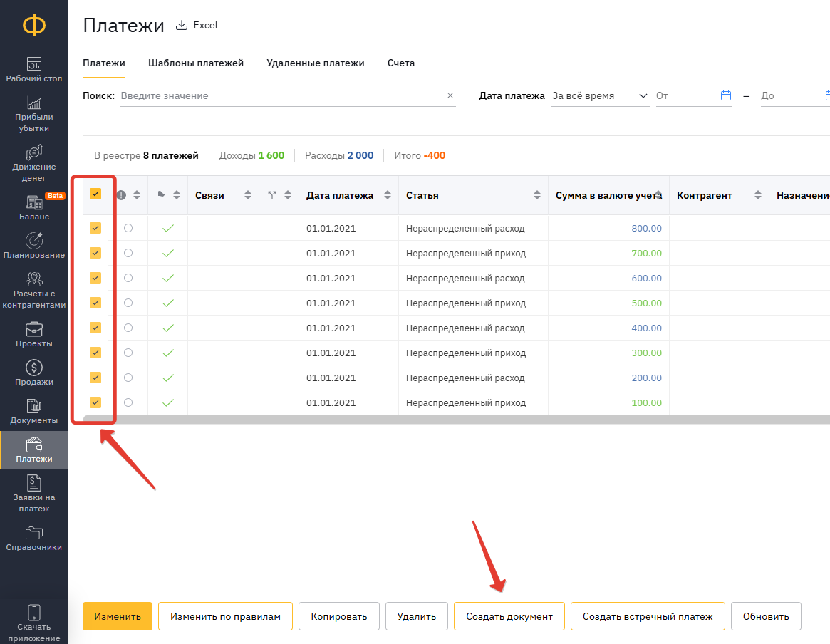Uncheck the 600.00 payment row checkbox
830x644 pixels.
(x=95, y=278)
